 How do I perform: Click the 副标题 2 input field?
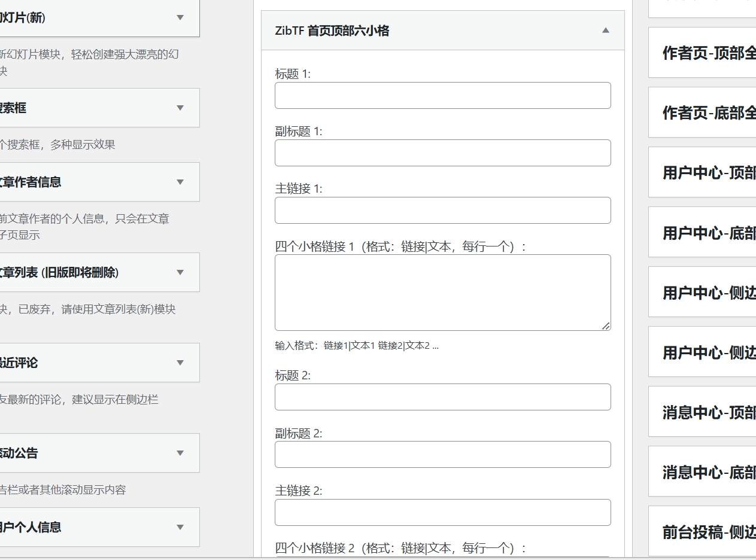442,454
